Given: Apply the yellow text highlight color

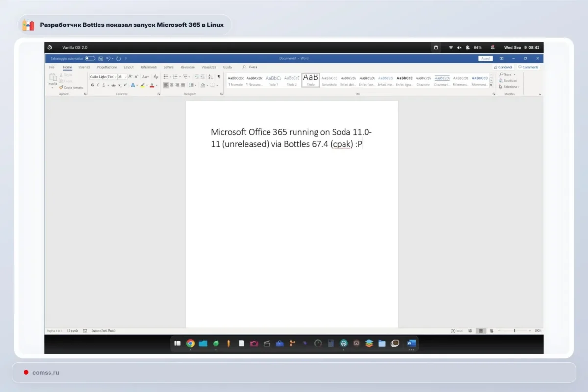Looking at the screenshot, I should (142, 85).
